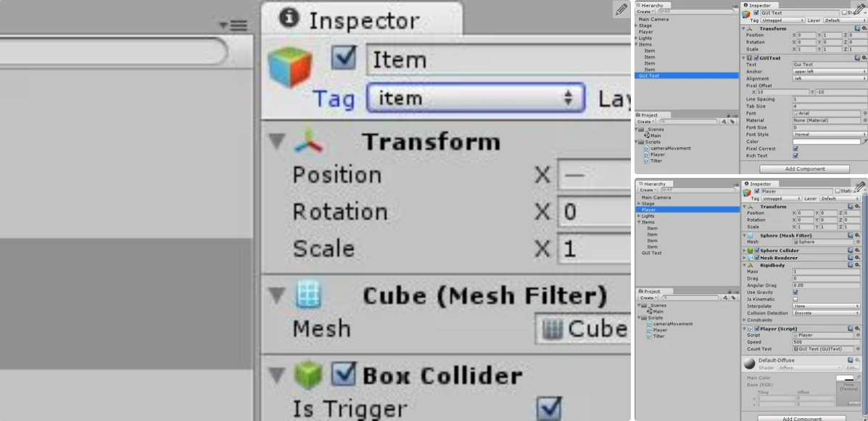The width and height of the screenshot is (868, 421).
Task: Click the colored cube icon beside the Item name
Action: tap(290, 66)
